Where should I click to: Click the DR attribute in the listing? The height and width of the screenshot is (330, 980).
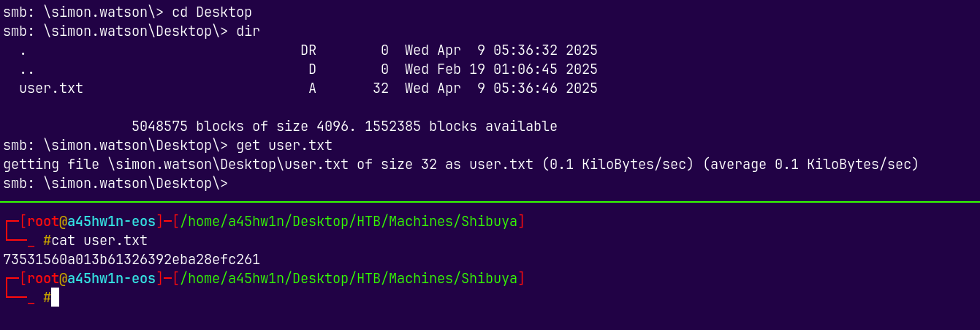[308, 50]
